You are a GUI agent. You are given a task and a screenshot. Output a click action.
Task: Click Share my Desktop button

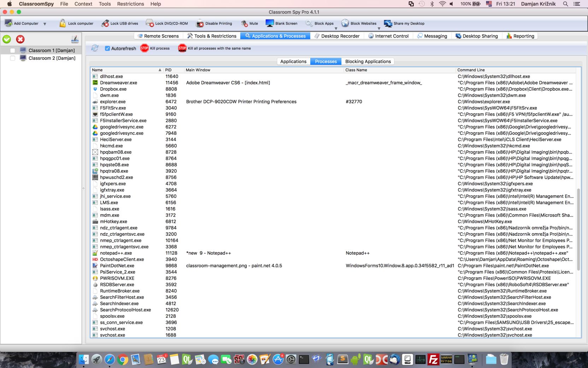click(x=404, y=23)
